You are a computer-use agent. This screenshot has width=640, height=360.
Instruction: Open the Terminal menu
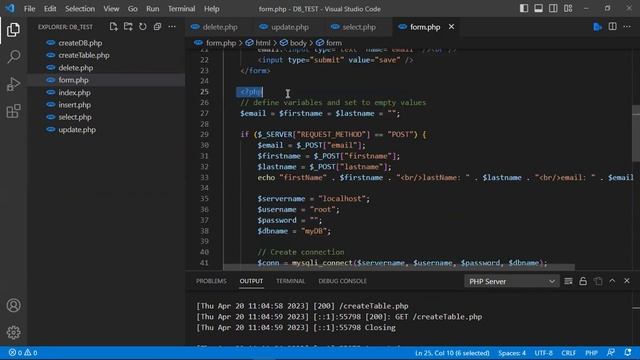182,9
